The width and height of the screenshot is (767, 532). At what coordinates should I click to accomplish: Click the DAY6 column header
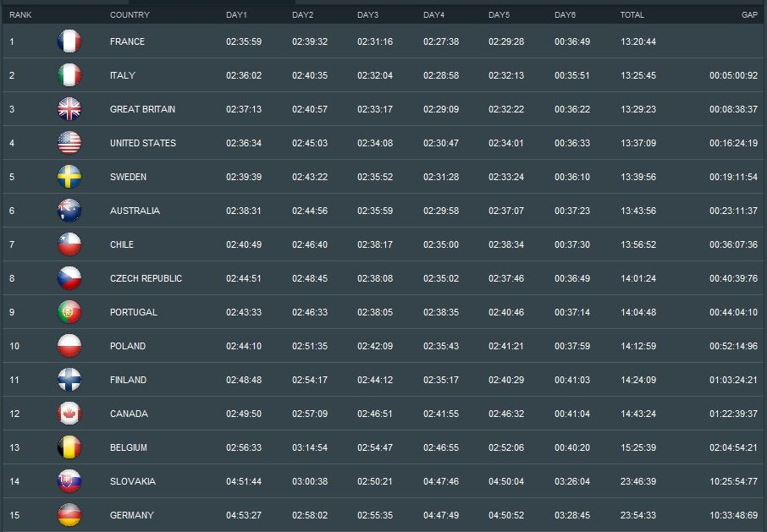pyautogui.click(x=565, y=15)
